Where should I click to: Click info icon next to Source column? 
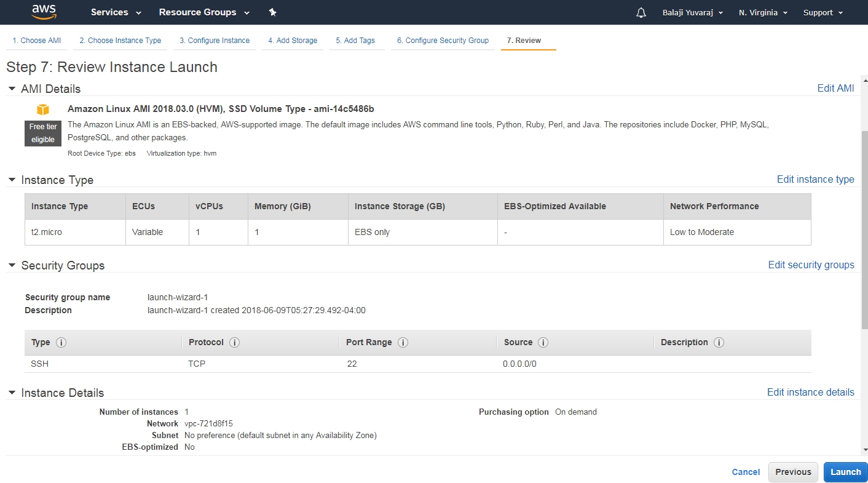tap(543, 343)
